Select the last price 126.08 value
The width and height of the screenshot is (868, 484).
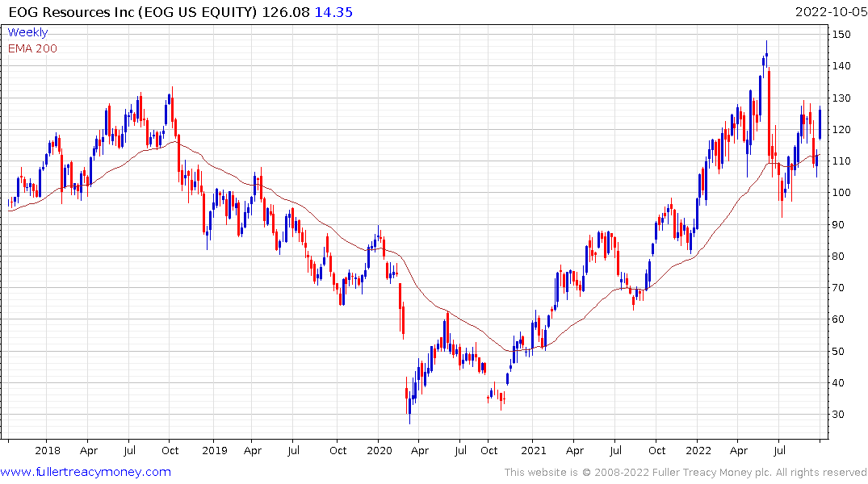click(x=286, y=12)
